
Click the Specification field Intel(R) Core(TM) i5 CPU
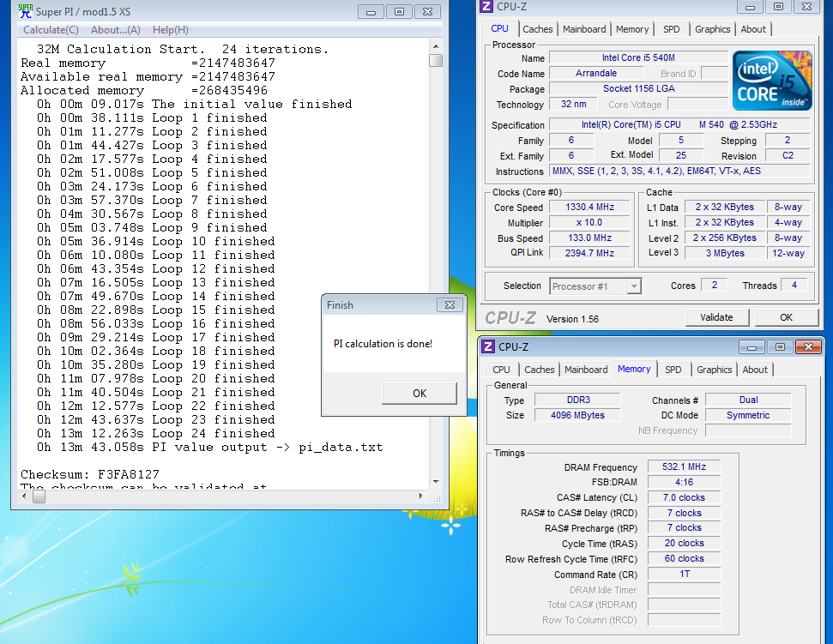(679, 124)
